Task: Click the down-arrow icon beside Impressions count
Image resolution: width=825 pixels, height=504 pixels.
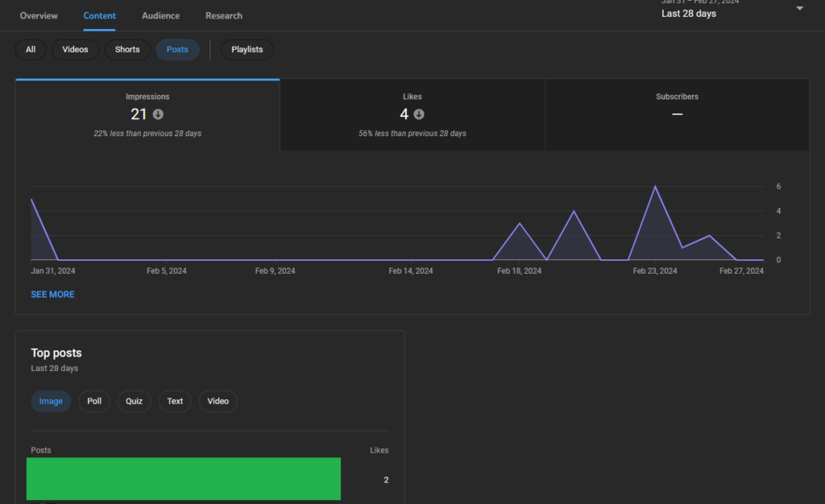Action: click(159, 114)
